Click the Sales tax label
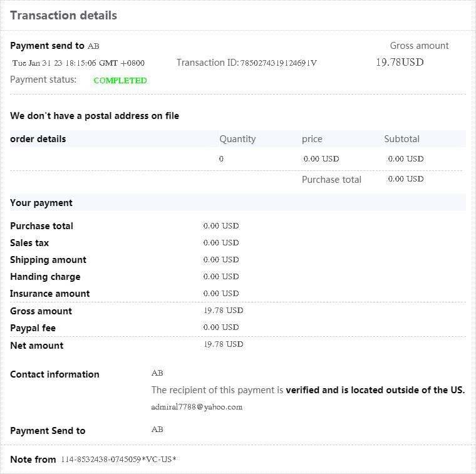476x474 pixels. click(29, 243)
